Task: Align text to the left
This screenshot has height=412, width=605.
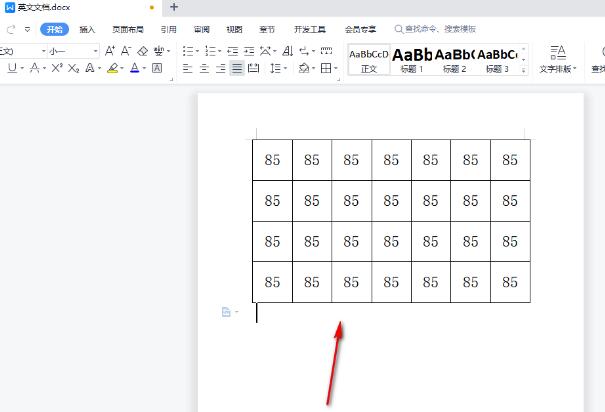Action: tap(188, 69)
